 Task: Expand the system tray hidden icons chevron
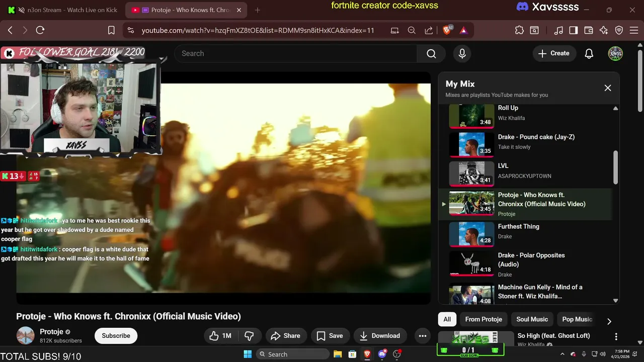pyautogui.click(x=562, y=354)
